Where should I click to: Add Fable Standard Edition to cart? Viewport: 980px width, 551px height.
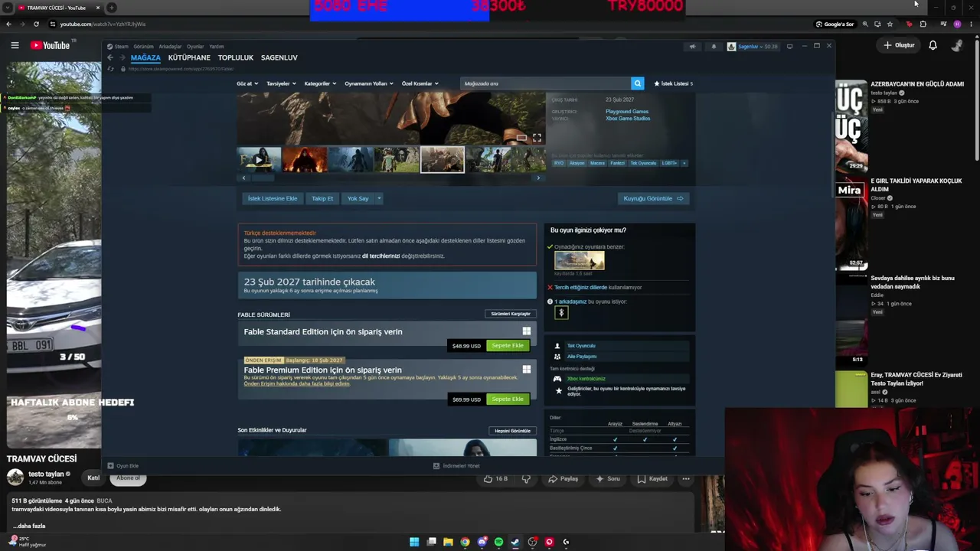click(508, 346)
